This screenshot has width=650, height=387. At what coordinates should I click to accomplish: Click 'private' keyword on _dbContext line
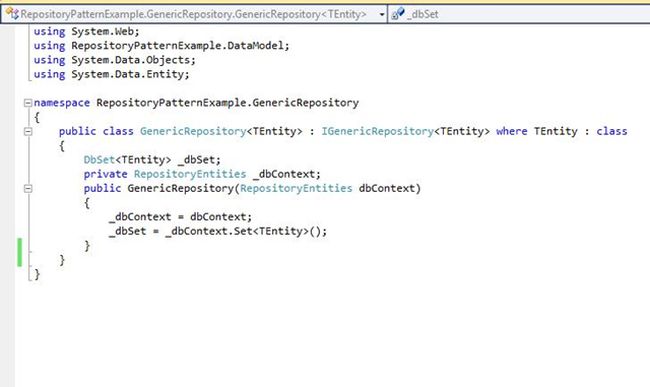[105, 174]
